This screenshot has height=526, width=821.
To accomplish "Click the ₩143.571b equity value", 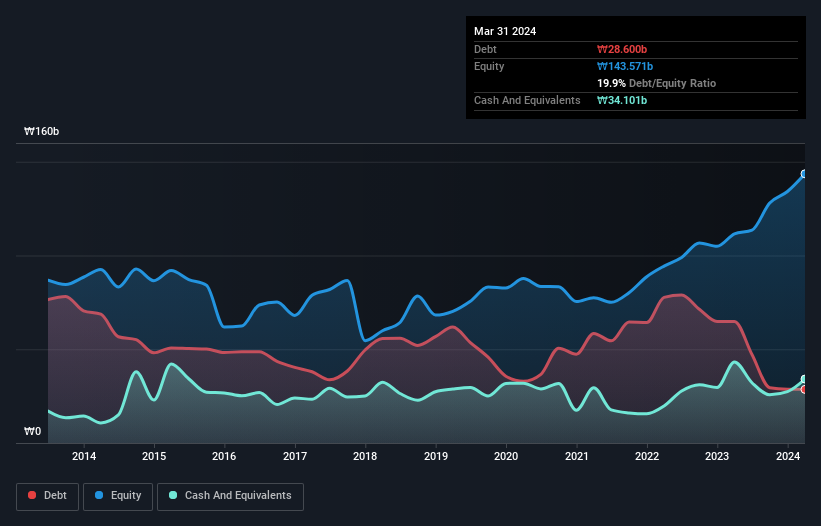I will pyautogui.click(x=625, y=66).
